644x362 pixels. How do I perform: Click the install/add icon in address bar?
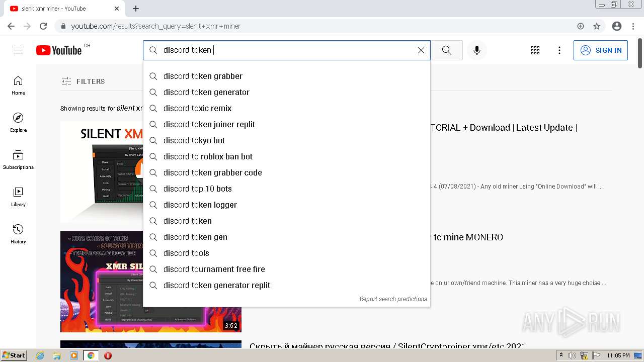point(581,26)
